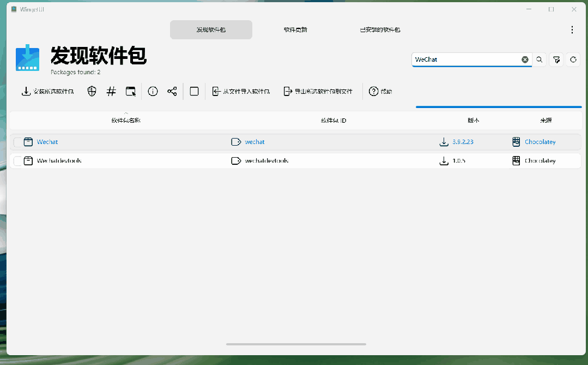Click download icon beside version 3.9.2.23
Image resolution: width=588 pixels, height=365 pixels.
click(x=444, y=142)
